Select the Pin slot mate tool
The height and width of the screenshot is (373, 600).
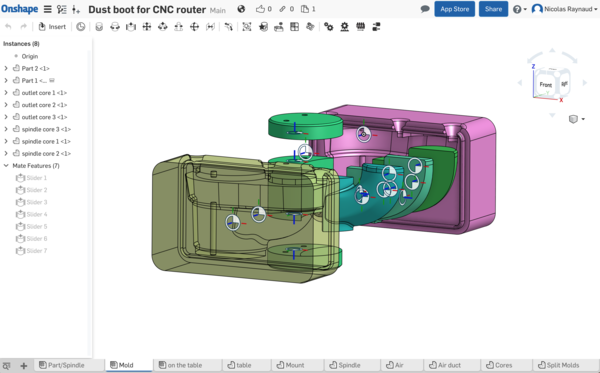(179, 27)
